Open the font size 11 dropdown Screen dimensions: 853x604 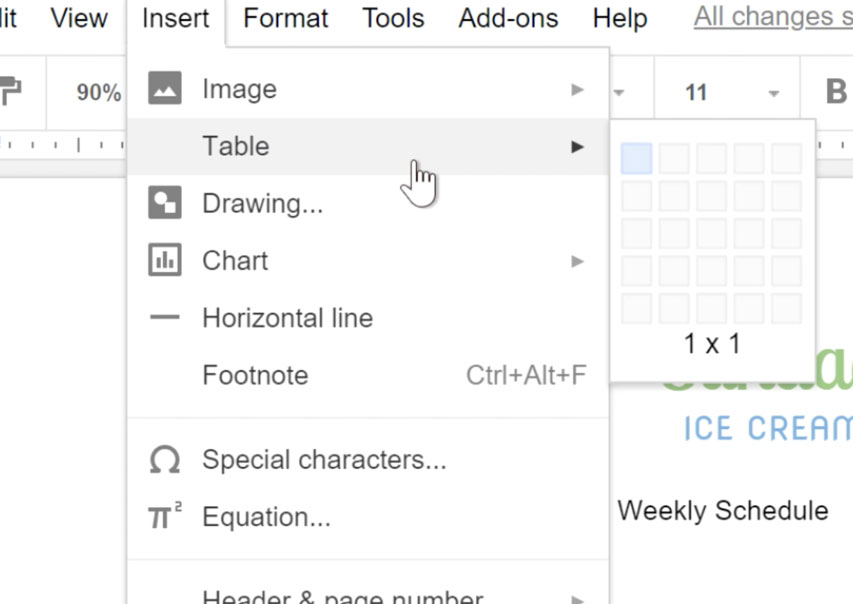727,92
